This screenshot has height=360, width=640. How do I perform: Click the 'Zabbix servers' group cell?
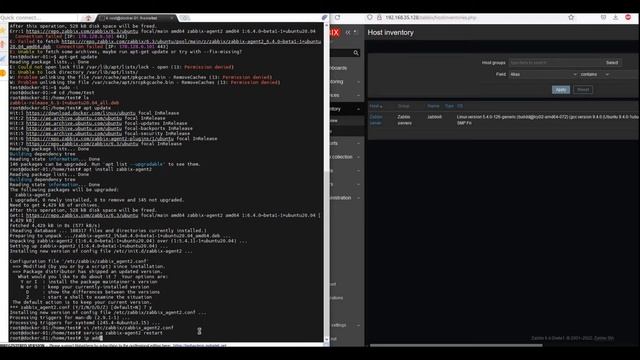404,120
